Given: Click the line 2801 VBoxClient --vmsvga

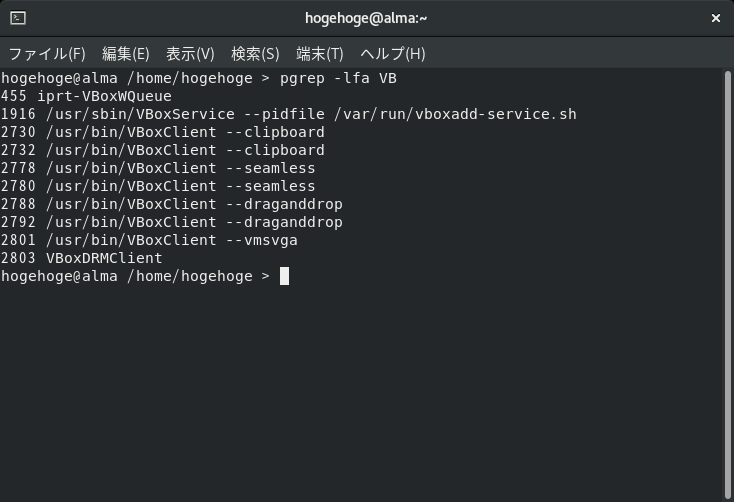Looking at the screenshot, I should point(149,240).
